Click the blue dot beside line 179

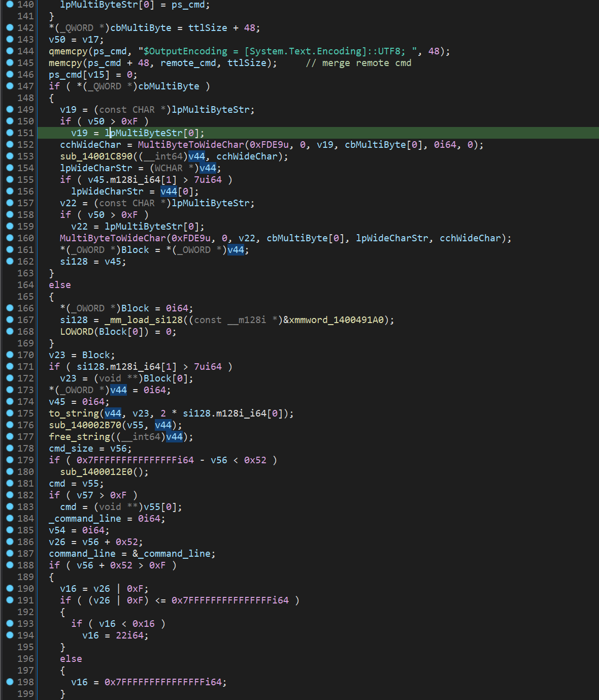[10, 460]
